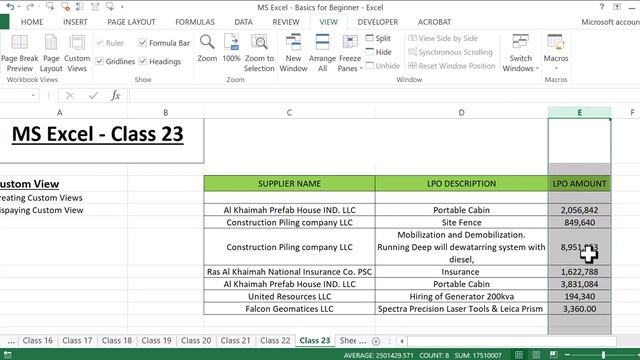Open a New Window

tap(293, 53)
